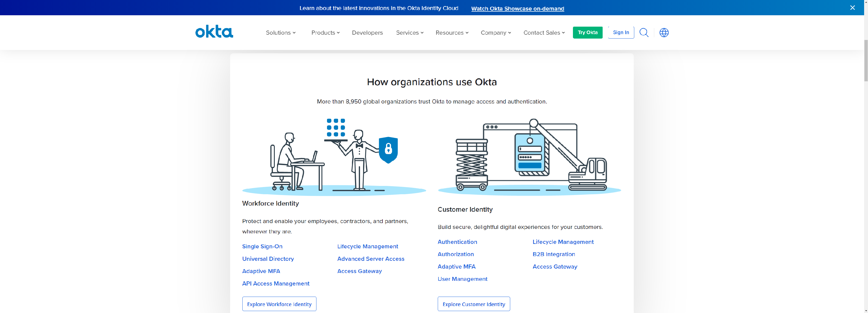Image resolution: width=868 pixels, height=313 pixels.
Task: Click the Customer Identity heading
Action: (465, 209)
